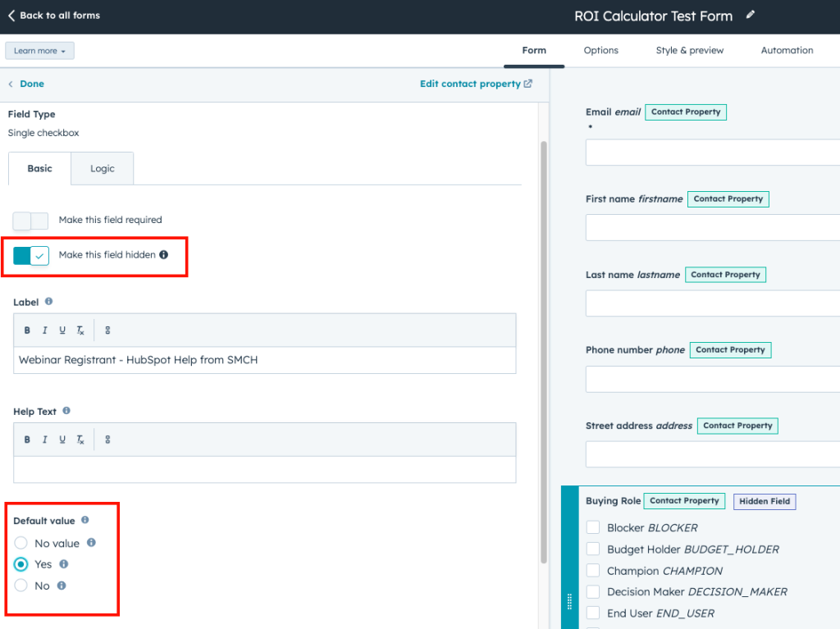Click the info icon beside the No option
Screen dimensions: 840x629
point(62,585)
